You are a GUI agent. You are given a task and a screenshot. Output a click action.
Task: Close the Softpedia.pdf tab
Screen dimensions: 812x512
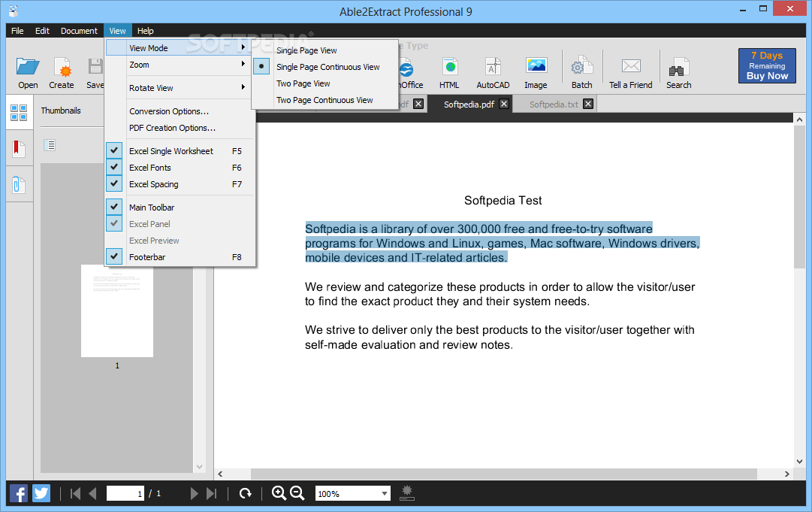click(x=504, y=104)
